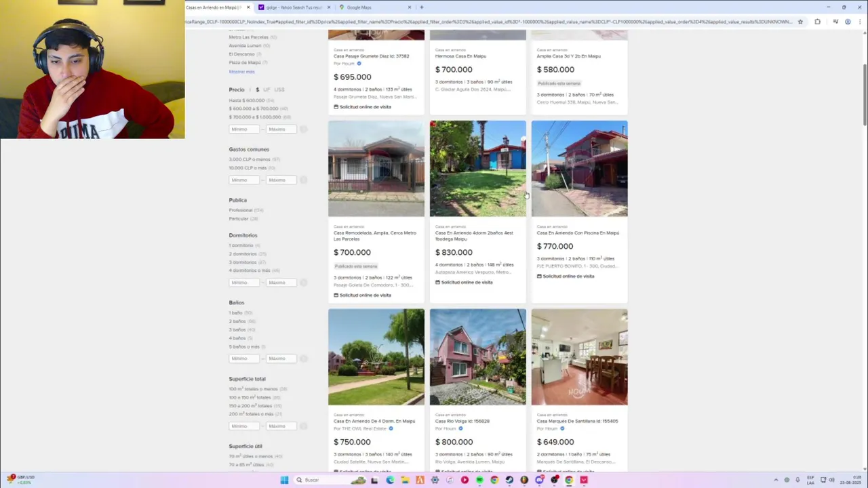Screen dimensions: 868x488
Task: Open File Explorer from the taskbar
Action: (x=405, y=480)
